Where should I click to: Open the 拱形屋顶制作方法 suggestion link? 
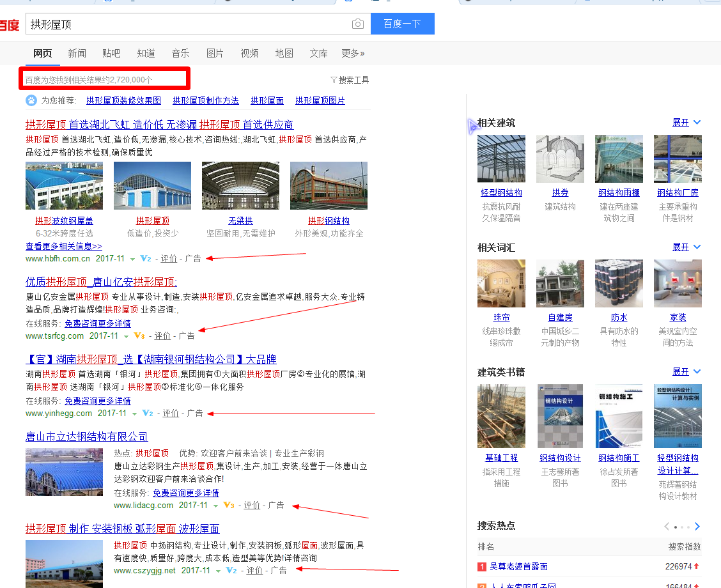point(205,100)
